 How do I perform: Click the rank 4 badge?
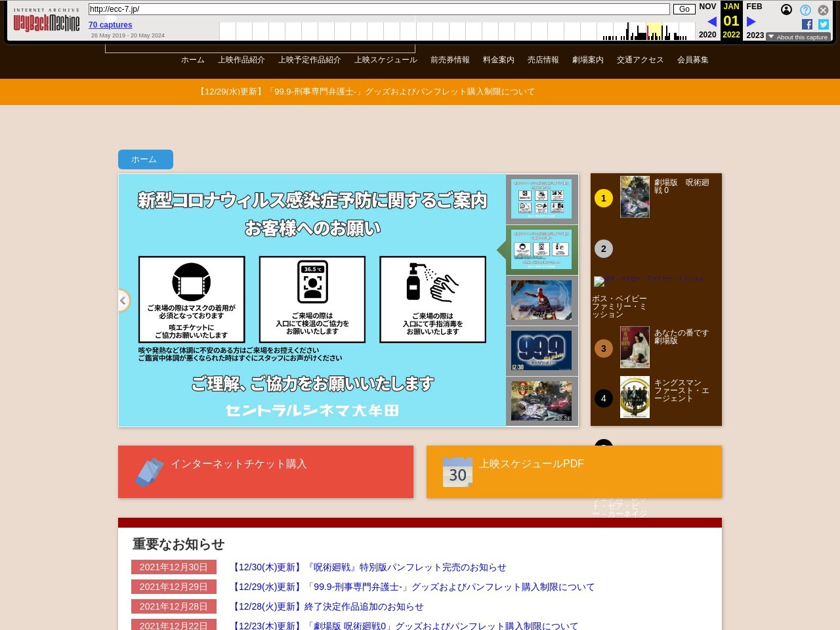click(604, 398)
